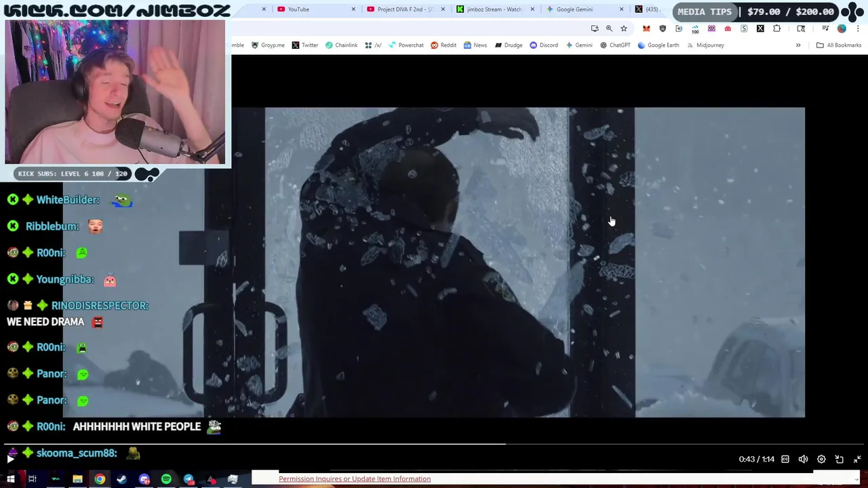This screenshot has width=868, height=488.
Task: Open video player settings gear
Action: 821,459
